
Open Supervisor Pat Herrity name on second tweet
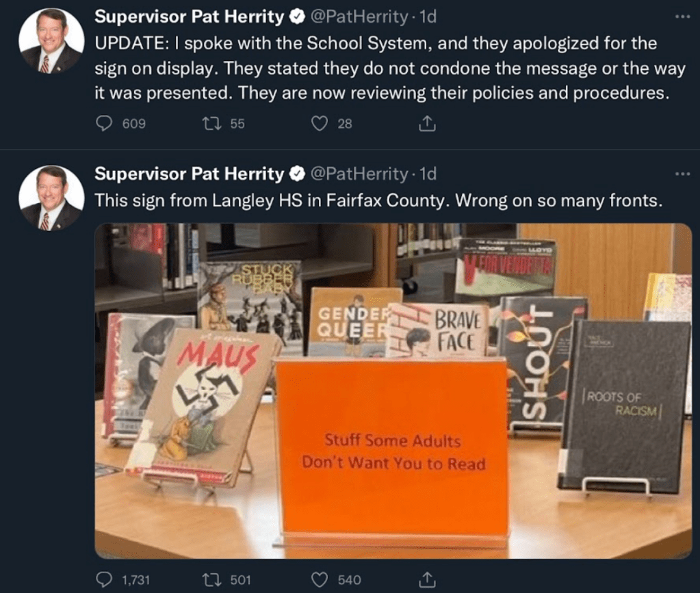click(x=190, y=174)
